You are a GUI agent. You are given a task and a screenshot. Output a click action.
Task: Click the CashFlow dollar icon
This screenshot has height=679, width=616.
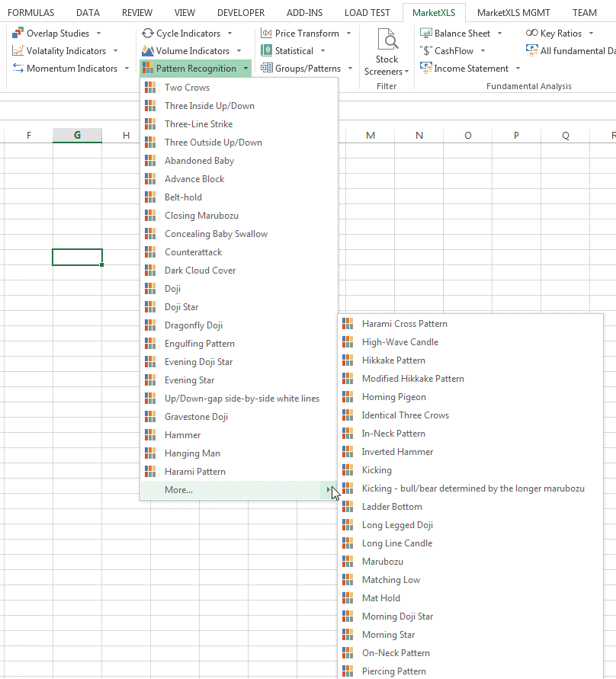tap(426, 50)
